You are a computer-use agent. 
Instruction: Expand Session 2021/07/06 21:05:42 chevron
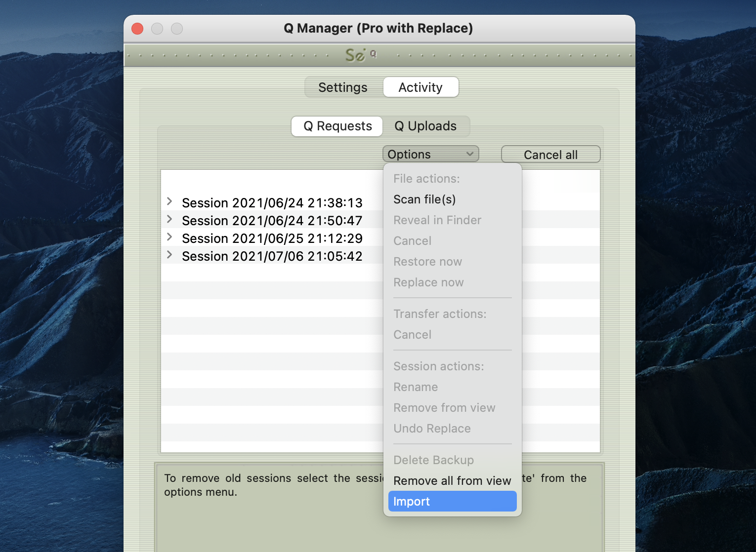coord(169,255)
